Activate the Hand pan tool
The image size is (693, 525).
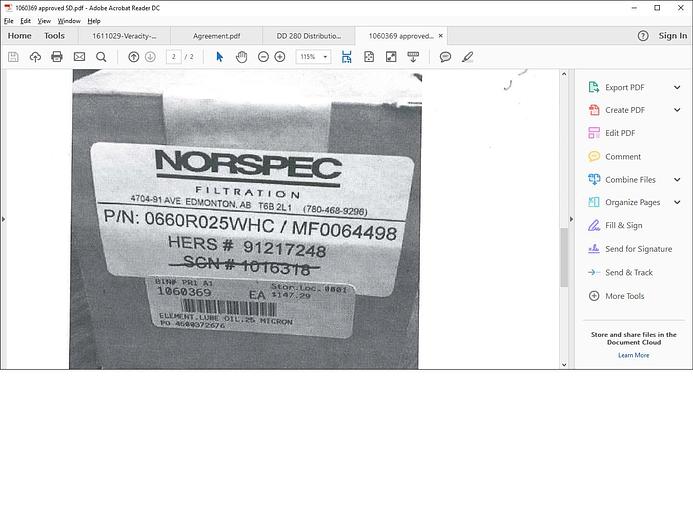pyautogui.click(x=241, y=57)
